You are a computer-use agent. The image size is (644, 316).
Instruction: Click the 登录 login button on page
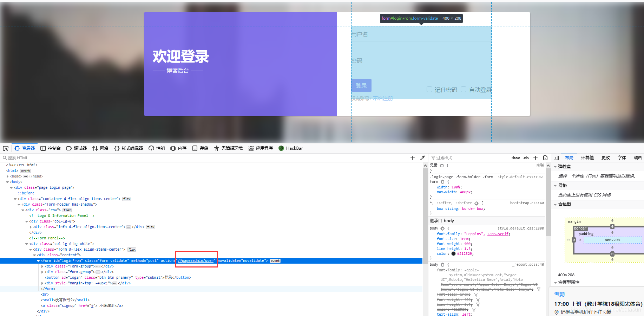361,85
